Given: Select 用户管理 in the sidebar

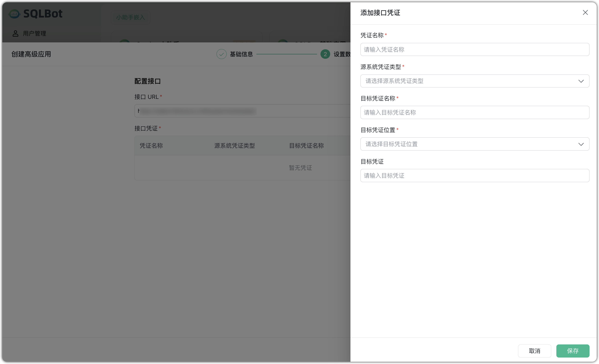Looking at the screenshot, I should coord(34,33).
